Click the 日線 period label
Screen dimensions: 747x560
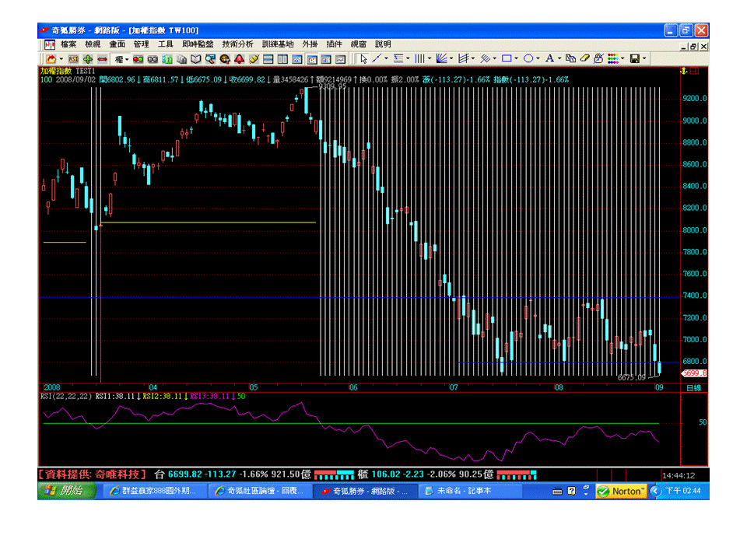[693, 387]
